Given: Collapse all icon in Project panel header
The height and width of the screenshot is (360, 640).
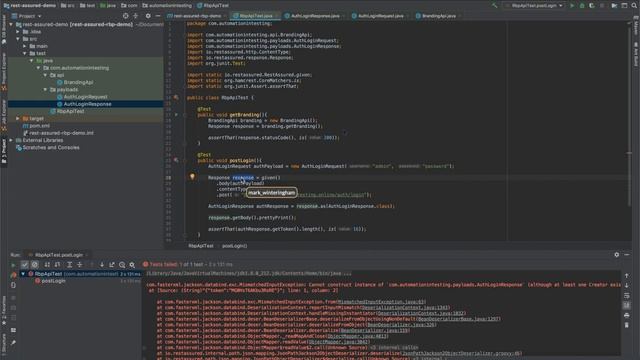Looking at the screenshot, I should click(136, 16).
